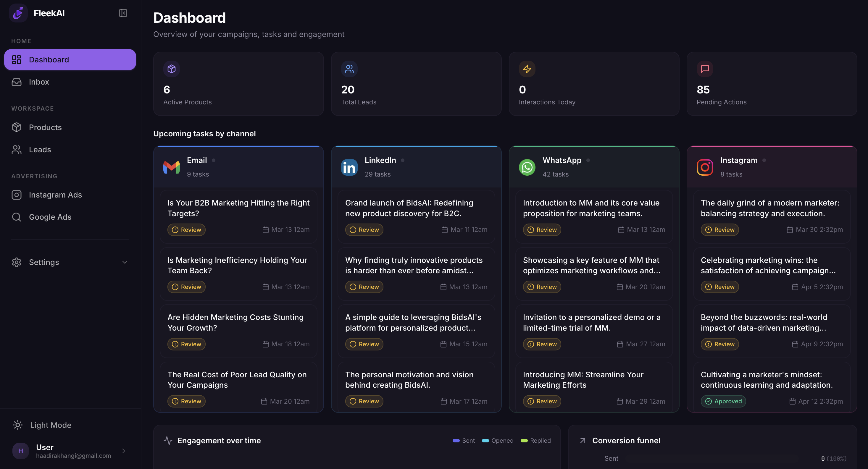
Task: Toggle the Sent series in legend
Action: coord(464,440)
